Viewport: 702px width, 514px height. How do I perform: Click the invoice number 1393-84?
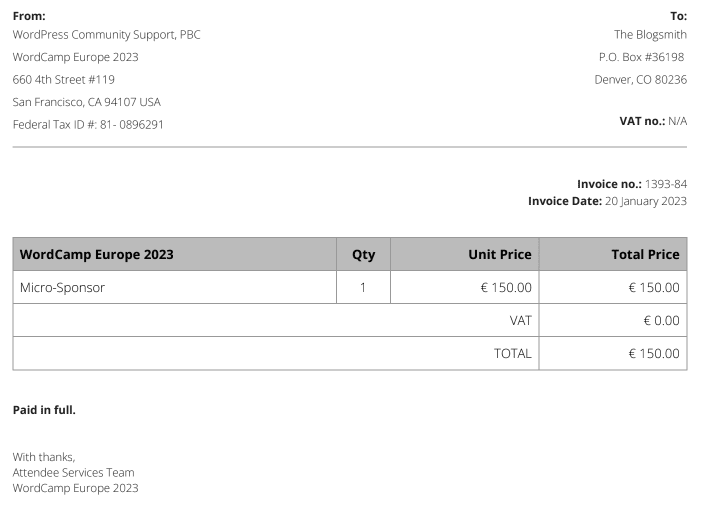coord(666,184)
